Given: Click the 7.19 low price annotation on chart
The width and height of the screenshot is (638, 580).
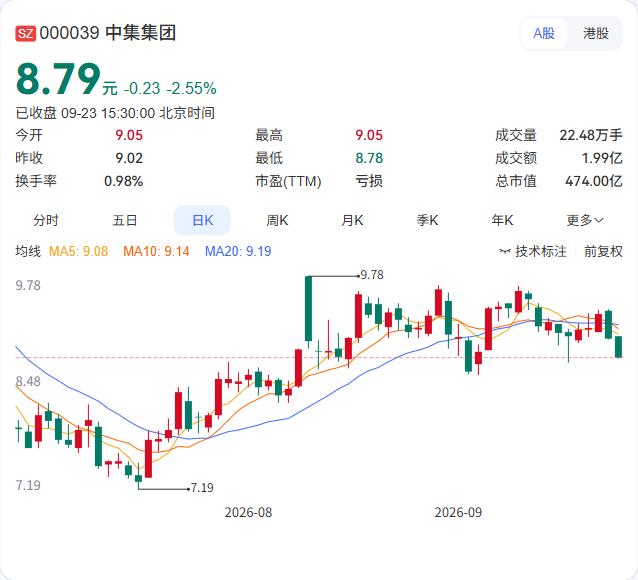Looking at the screenshot, I should pyautogui.click(x=202, y=487).
